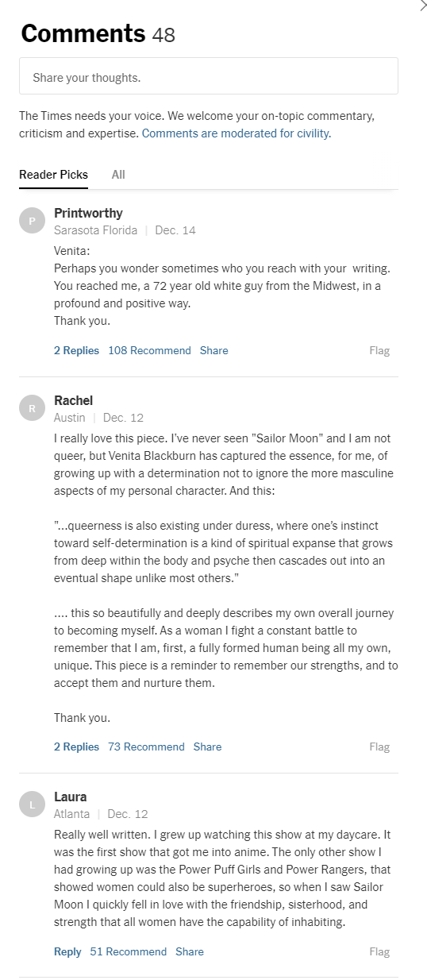Reply to Laura's comment

(67, 951)
